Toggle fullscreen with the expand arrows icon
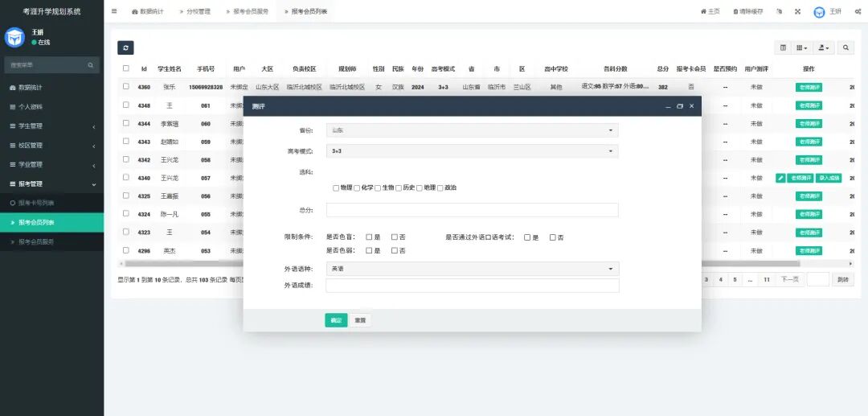Screen dimensions: 868x416 [798, 11]
